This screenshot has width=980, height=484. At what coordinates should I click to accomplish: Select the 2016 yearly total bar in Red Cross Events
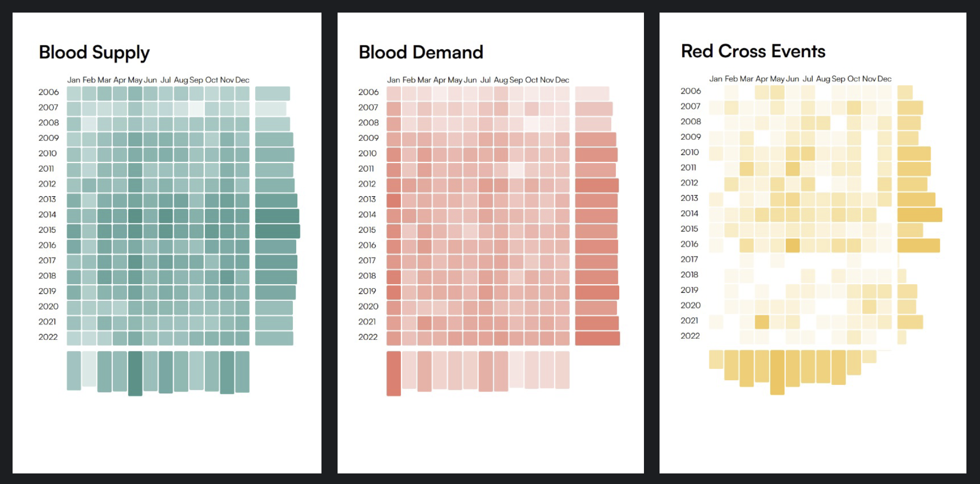(918, 246)
